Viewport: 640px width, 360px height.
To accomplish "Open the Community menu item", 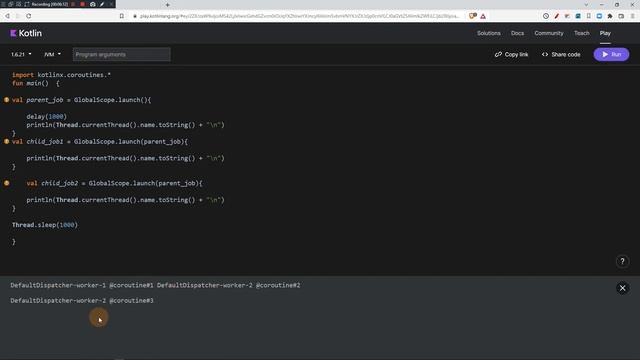I will tap(549, 33).
